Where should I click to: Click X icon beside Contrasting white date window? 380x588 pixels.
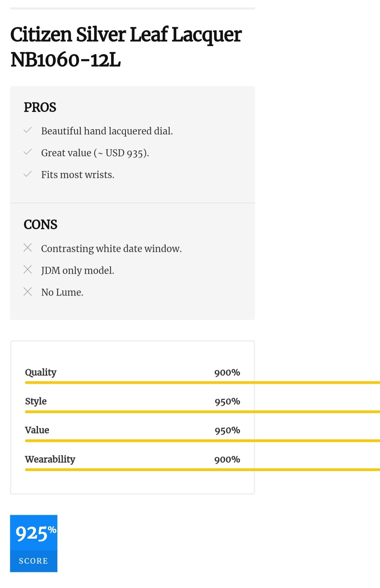click(x=28, y=248)
